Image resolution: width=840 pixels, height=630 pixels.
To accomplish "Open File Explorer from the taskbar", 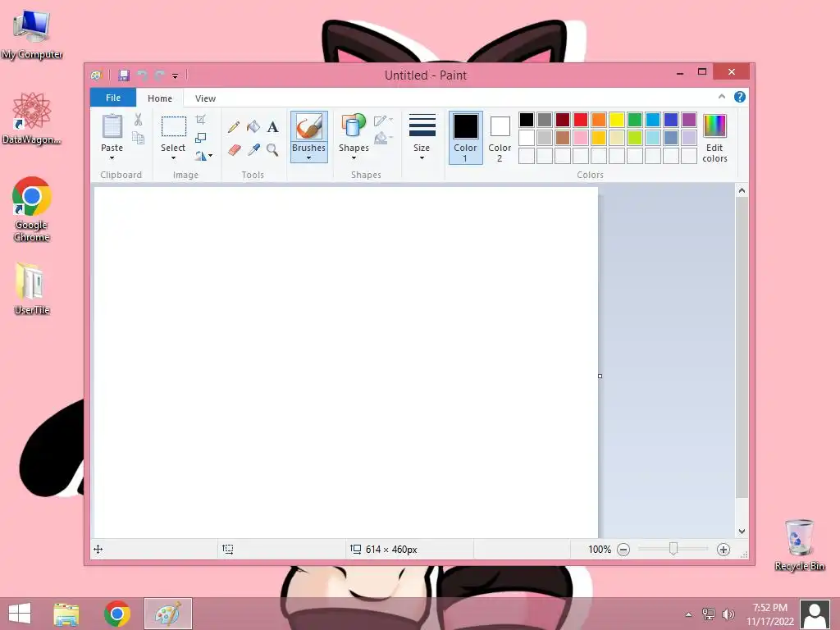I will coord(66,614).
